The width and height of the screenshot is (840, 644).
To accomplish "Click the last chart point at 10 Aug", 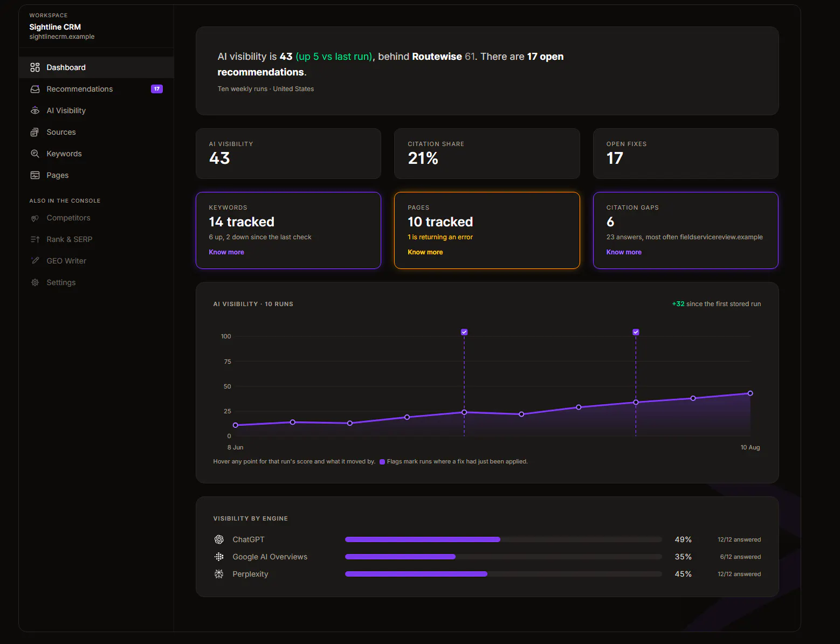I will tap(750, 393).
